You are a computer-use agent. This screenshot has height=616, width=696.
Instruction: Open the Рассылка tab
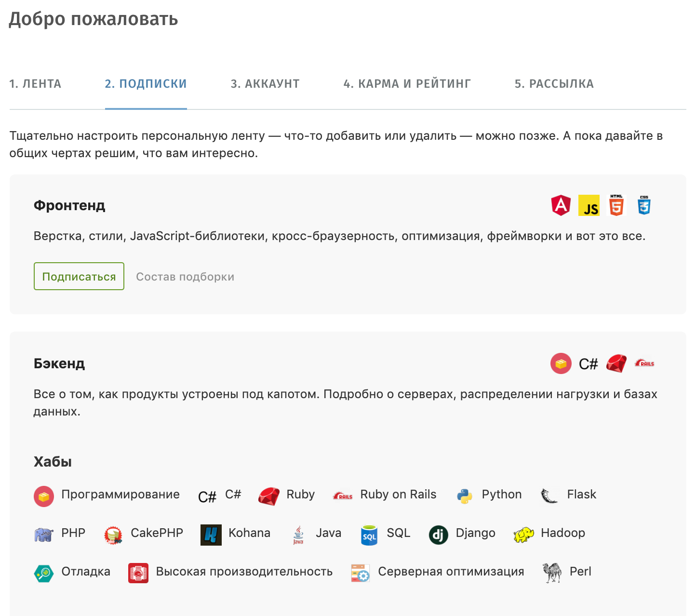[555, 83]
